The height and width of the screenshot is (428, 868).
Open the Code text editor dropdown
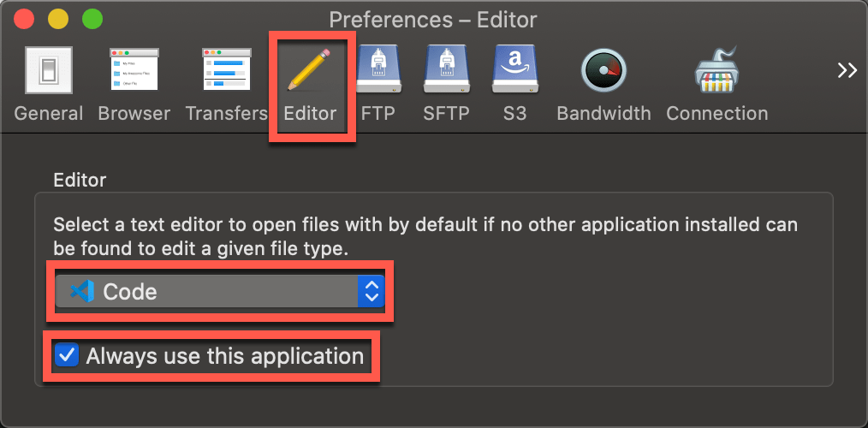click(205, 292)
